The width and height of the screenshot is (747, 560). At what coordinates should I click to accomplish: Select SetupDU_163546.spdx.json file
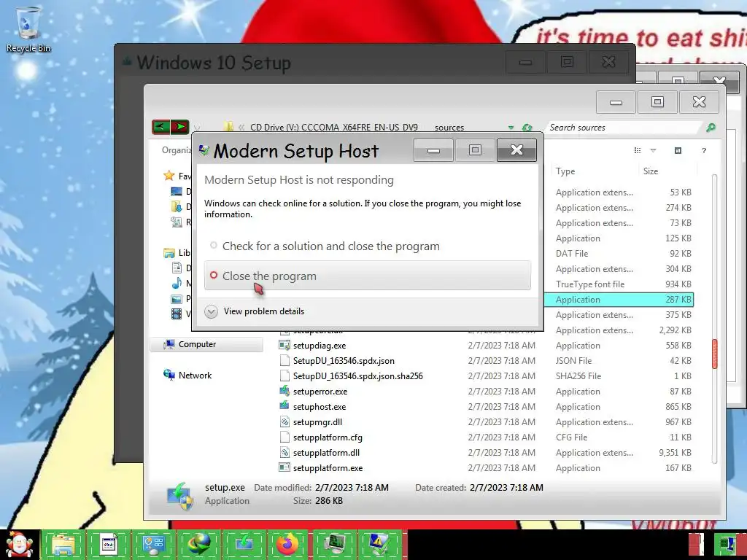344,360
